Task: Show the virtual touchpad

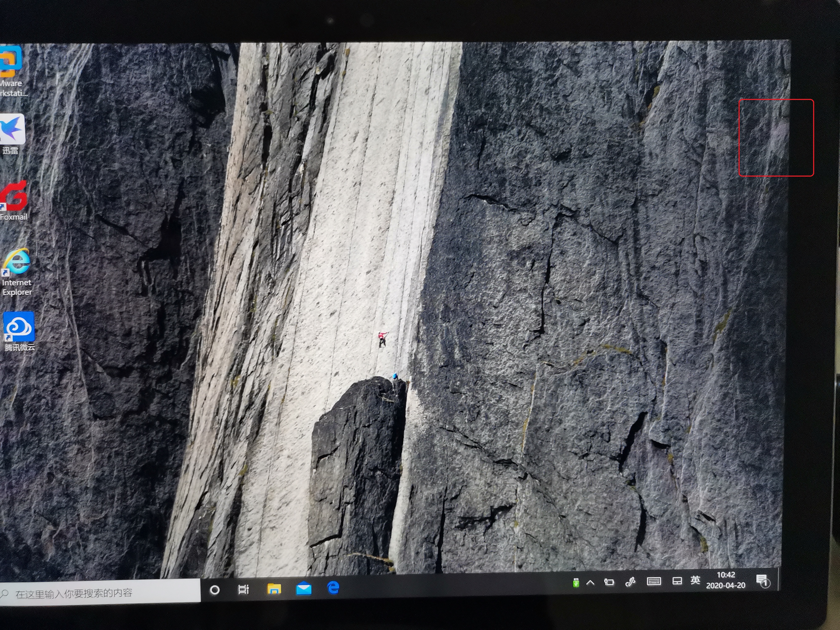Action: point(677,581)
